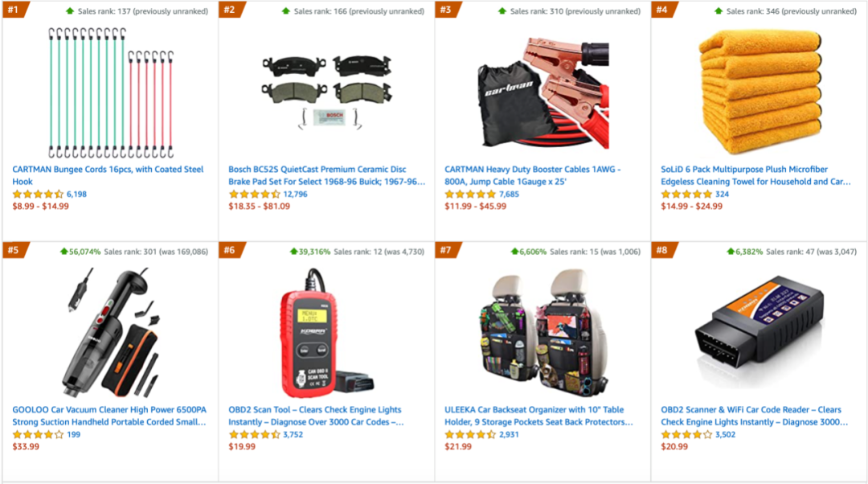Open the red OBD2 Scan Tool link
Image resolution: width=868 pixels, height=484 pixels.
[316, 416]
